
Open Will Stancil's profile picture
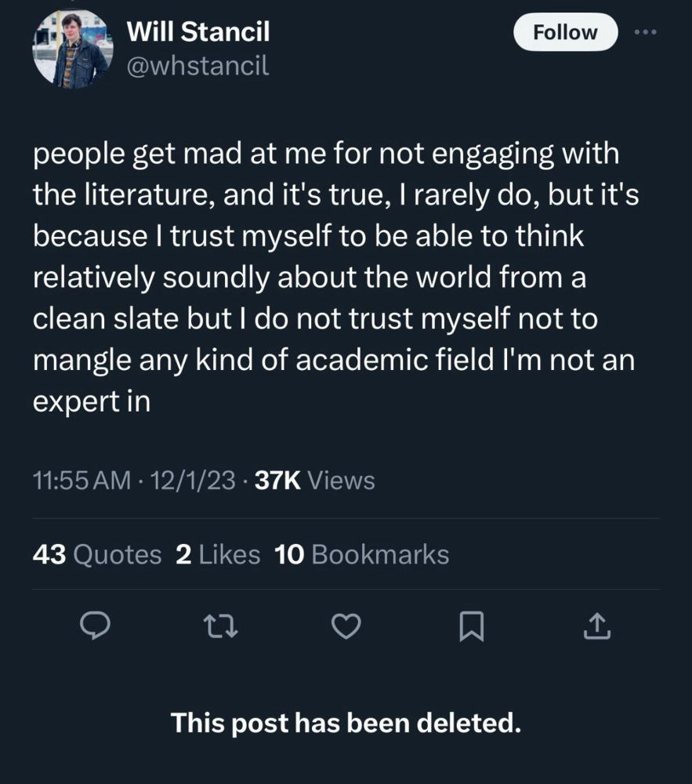(73, 49)
